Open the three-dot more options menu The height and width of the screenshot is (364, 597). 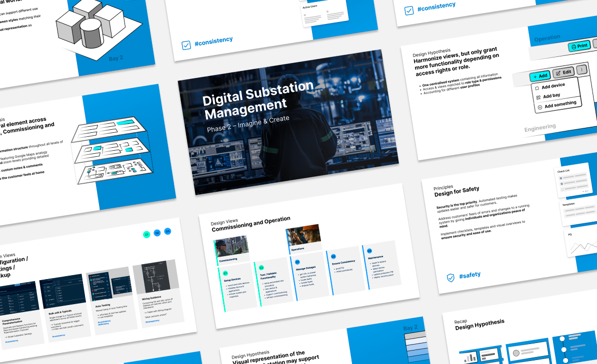581,69
